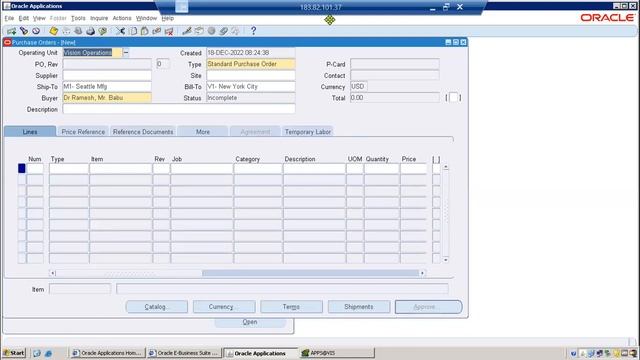640x360 pixels.
Task: Open the Tools menu
Action: point(78,18)
